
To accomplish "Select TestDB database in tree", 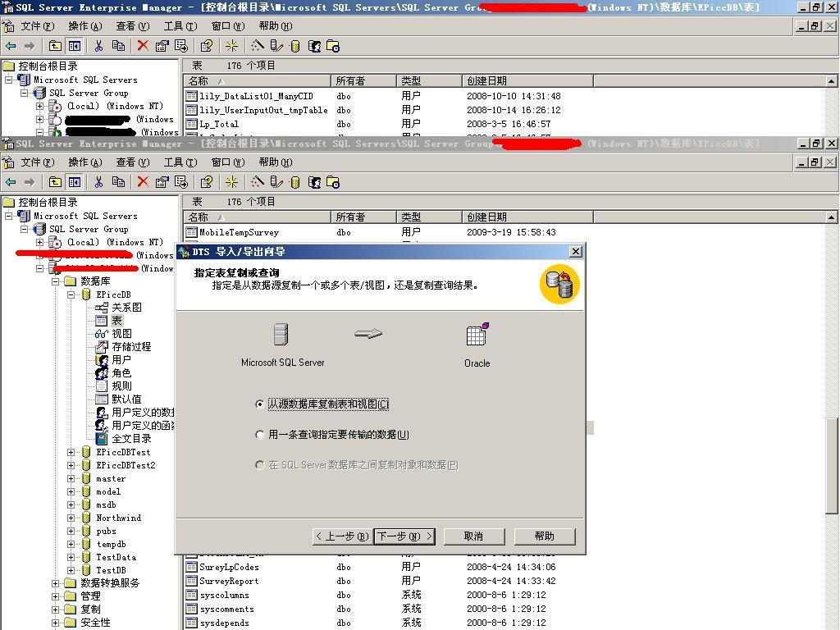I will (x=111, y=571).
